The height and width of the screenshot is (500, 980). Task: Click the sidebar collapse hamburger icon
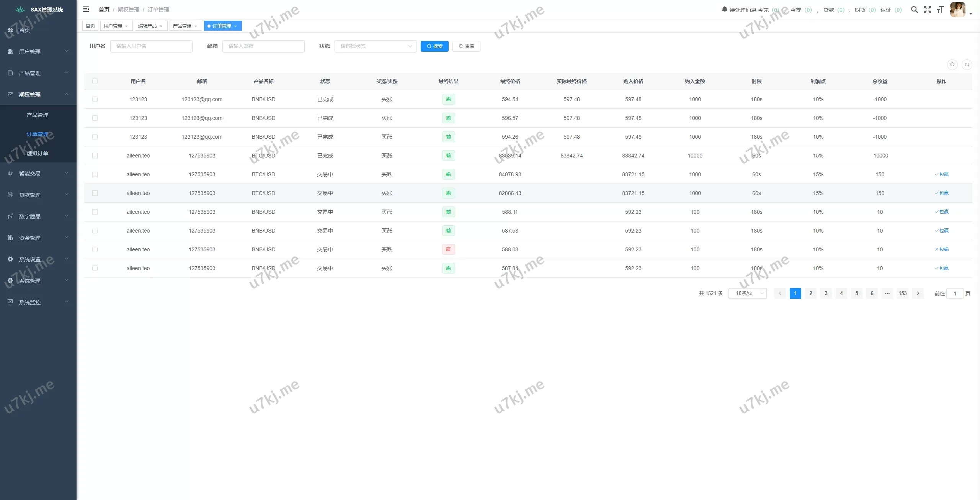tap(86, 9)
